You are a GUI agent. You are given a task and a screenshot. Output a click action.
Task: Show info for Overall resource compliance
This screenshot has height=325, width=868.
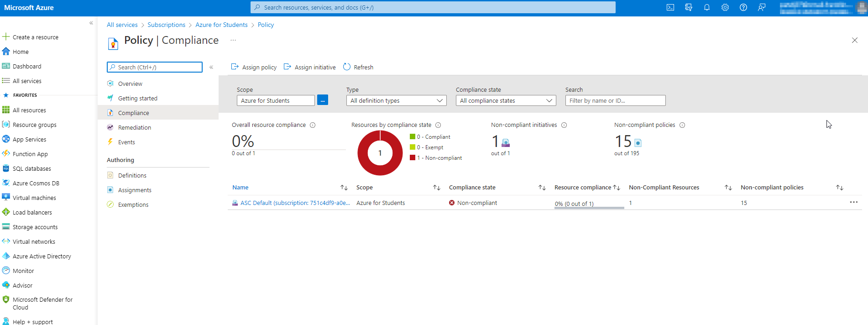click(313, 125)
